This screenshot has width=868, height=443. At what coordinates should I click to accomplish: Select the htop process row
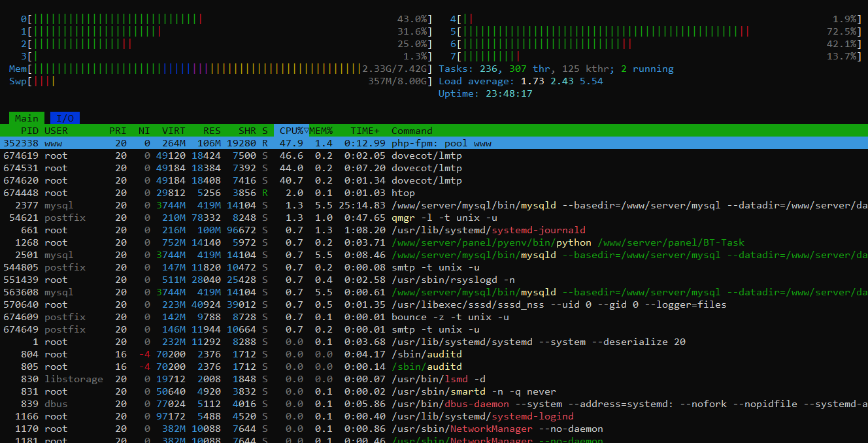click(403, 193)
